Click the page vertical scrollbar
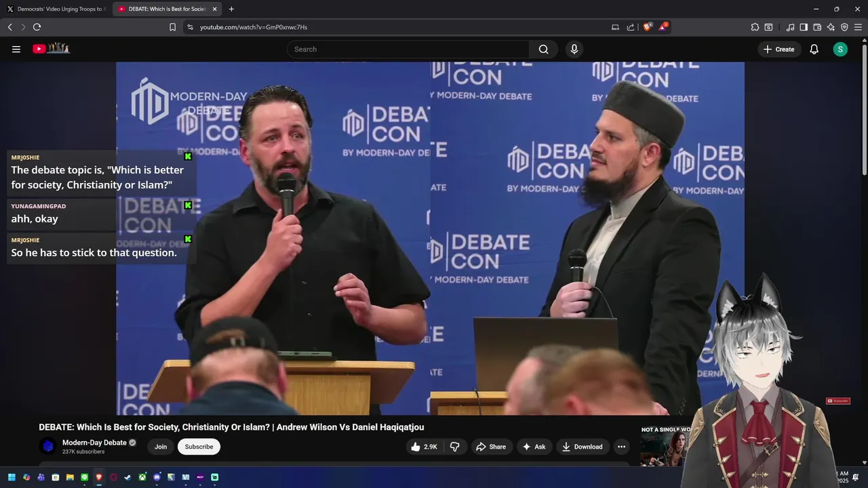The height and width of the screenshot is (488, 868). [864, 108]
